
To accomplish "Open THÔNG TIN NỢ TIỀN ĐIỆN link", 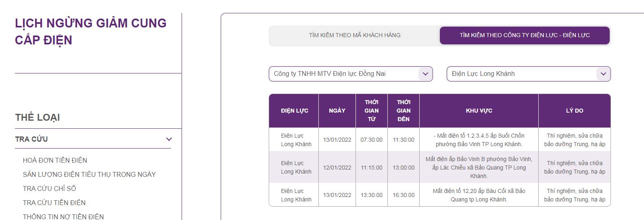I will (63, 217).
